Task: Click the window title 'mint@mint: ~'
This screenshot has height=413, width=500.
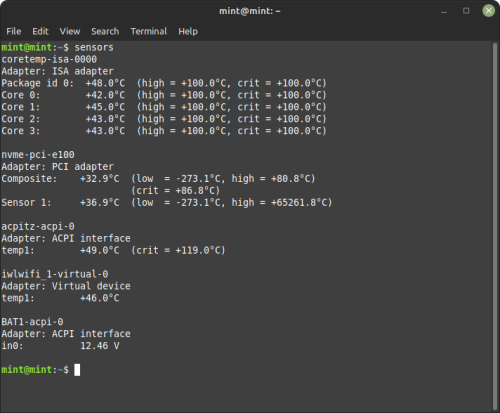Action: 250,11
